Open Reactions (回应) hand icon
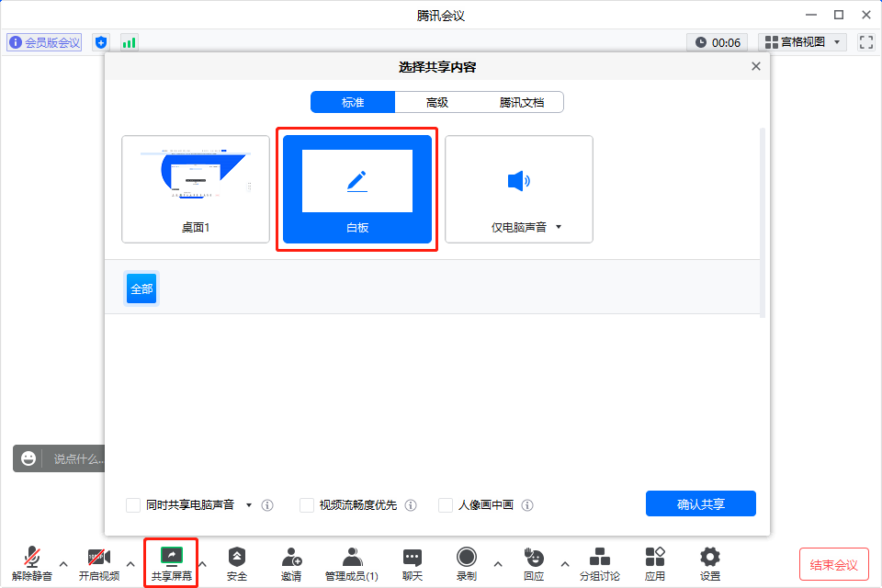This screenshot has width=882, height=588. 533,557
